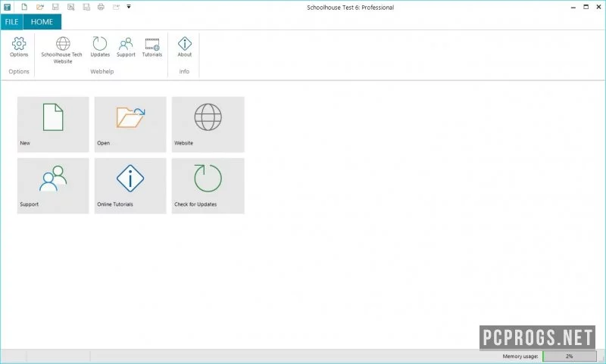The image size is (606, 364).
Task: Click the New document icon in quick access toolbar
Action: (x=24, y=7)
